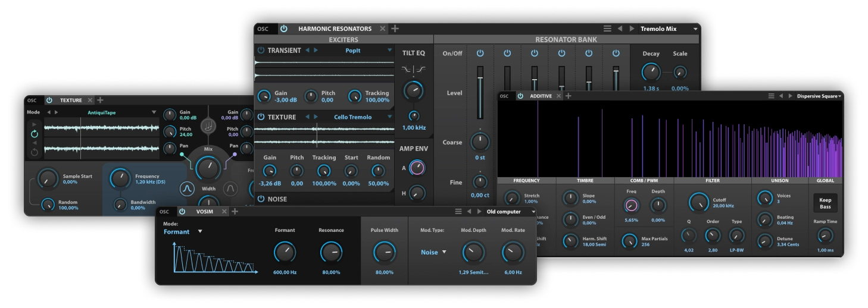Image resolution: width=868 pixels, height=308 pixels.
Task: Add oscillator with plus next to VOSIM
Action: 235,212
